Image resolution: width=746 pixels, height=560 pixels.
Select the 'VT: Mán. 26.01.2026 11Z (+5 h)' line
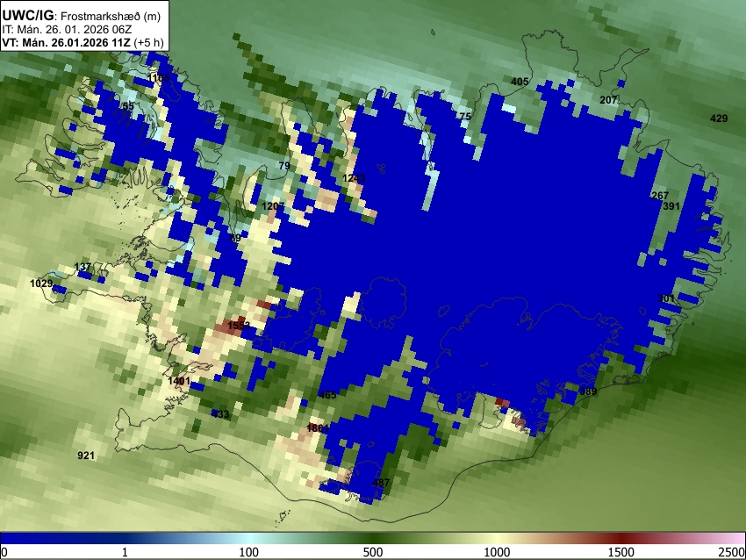coord(82,42)
